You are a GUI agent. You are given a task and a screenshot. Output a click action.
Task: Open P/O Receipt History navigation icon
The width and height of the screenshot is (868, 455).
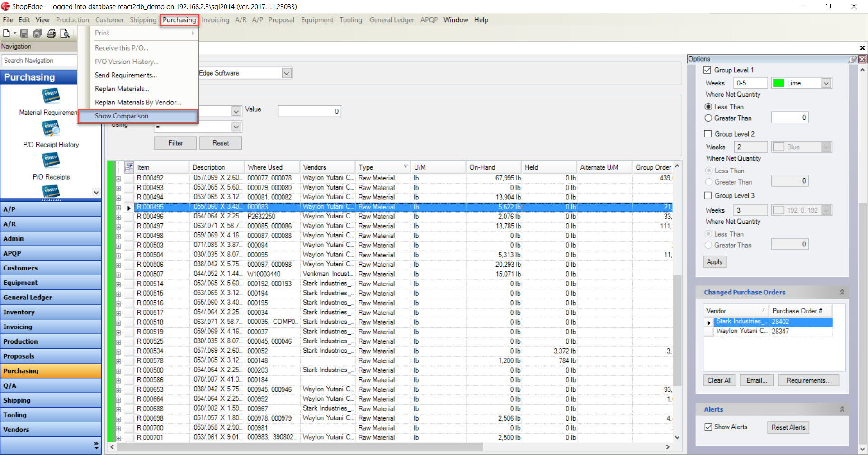point(51,128)
